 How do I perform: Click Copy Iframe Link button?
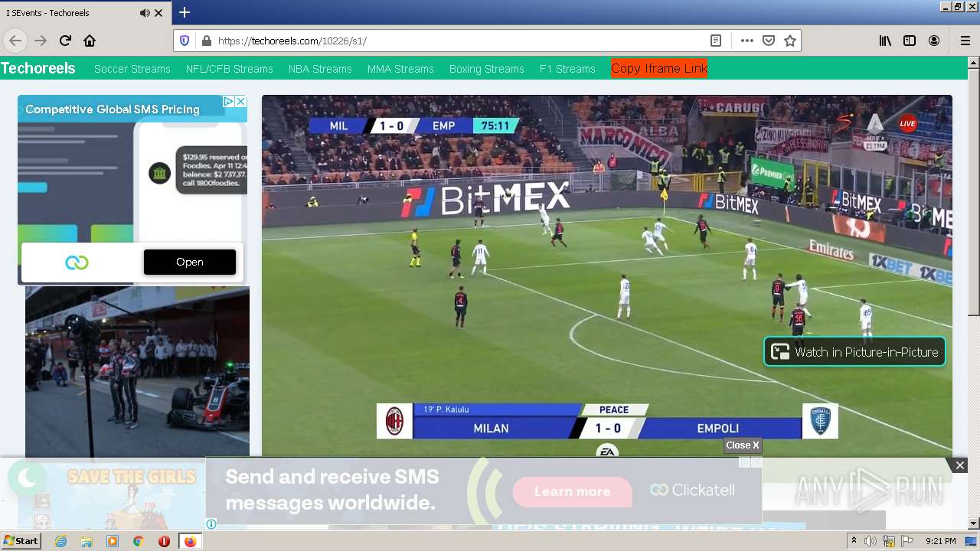pos(659,68)
